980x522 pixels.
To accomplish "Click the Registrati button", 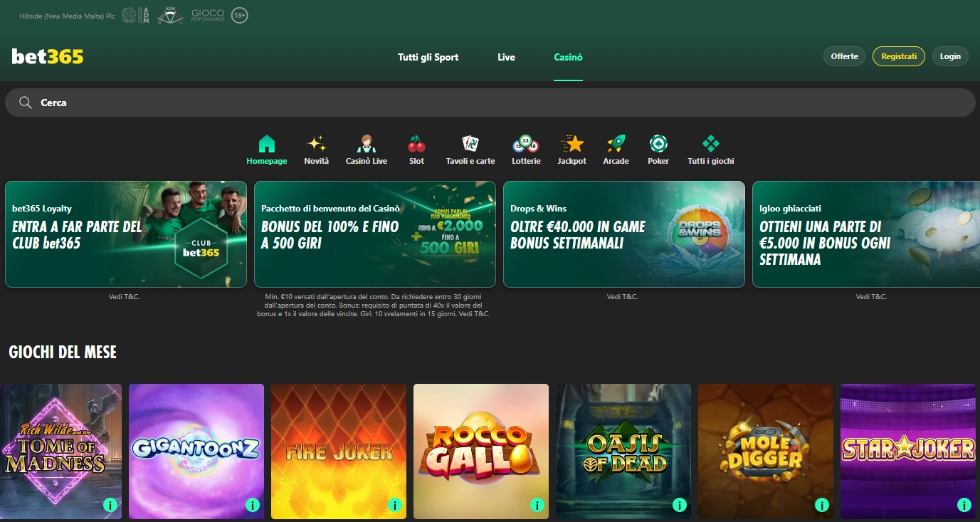I will click(x=898, y=56).
